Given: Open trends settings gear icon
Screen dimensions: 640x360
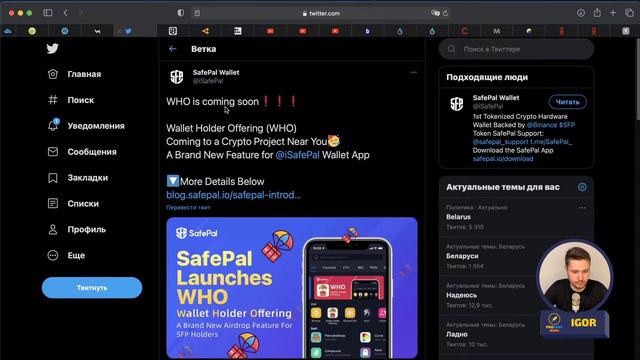Looking at the screenshot, I should pyautogui.click(x=582, y=187).
